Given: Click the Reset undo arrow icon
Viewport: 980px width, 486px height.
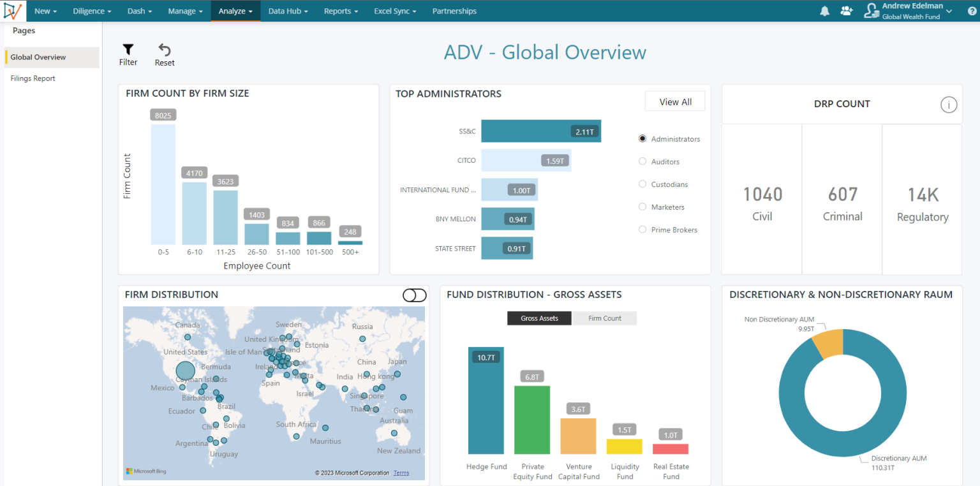Looking at the screenshot, I should [x=165, y=50].
